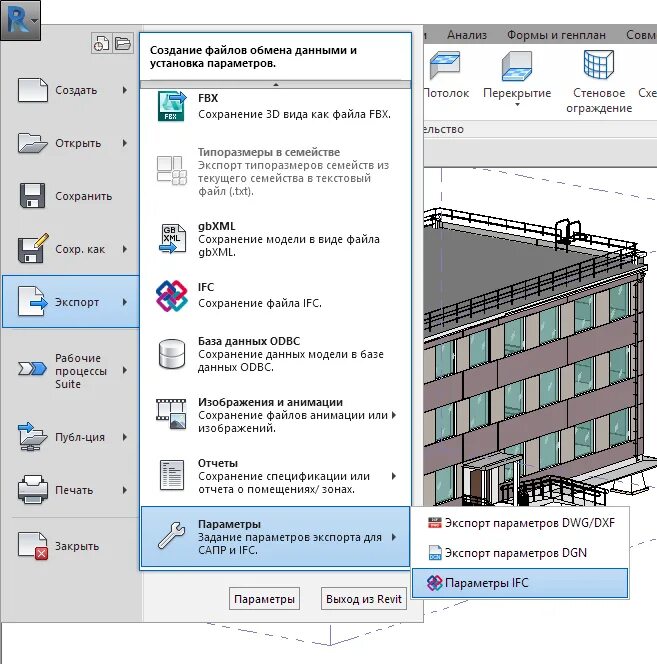Click the gbXML export icon

172,238
